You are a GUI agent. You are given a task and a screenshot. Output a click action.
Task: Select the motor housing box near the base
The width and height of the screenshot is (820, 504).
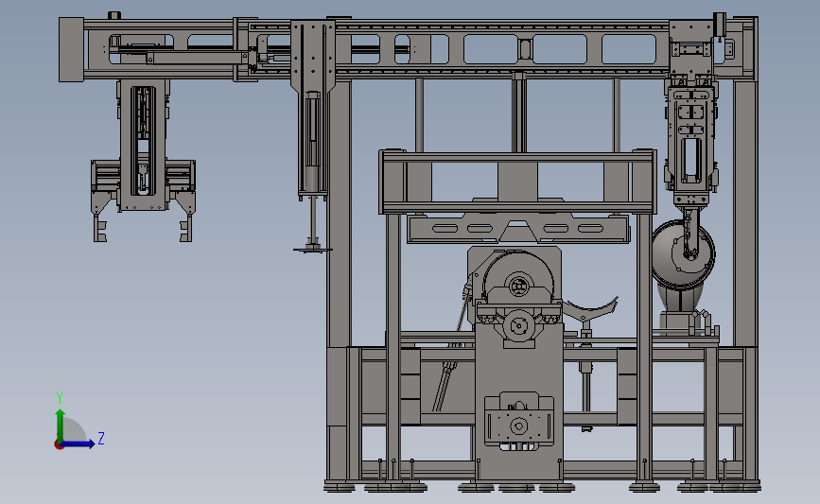[x=519, y=422]
